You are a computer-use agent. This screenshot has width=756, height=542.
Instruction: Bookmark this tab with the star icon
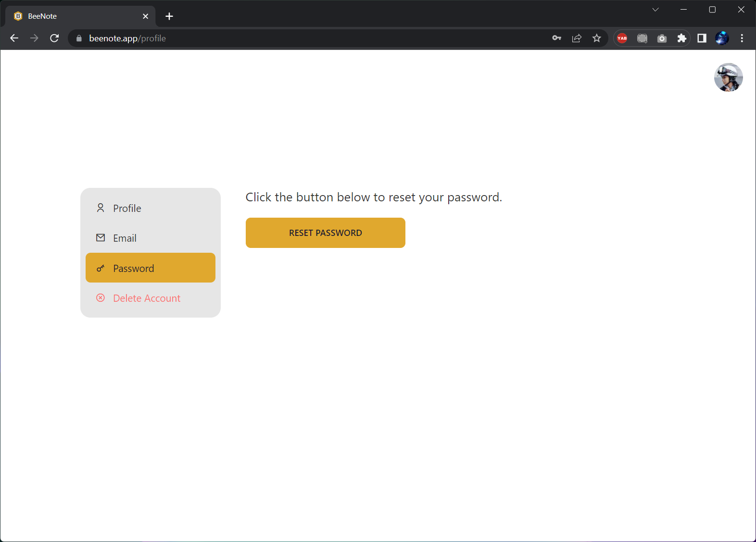(597, 38)
